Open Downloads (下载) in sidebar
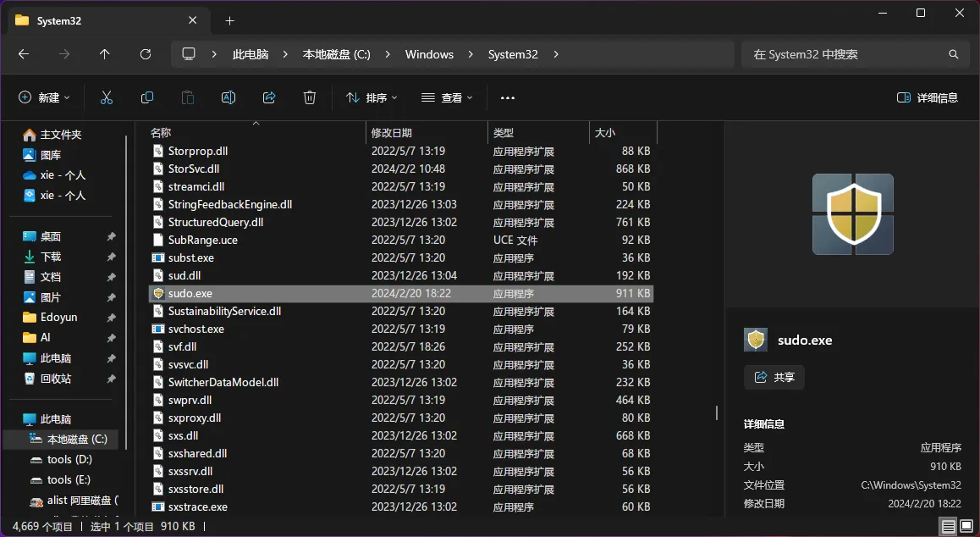Image resolution: width=980 pixels, height=537 pixels. pos(41,257)
